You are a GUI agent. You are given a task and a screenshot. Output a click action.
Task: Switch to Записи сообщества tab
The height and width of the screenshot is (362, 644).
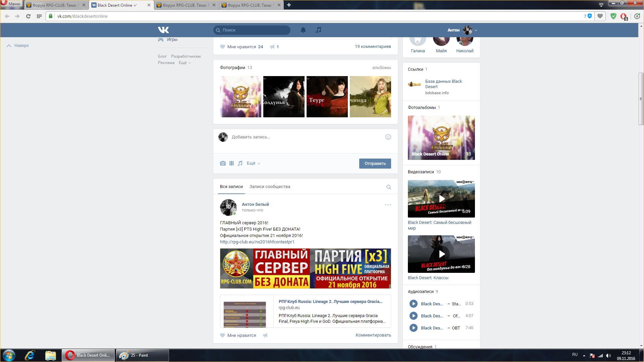click(270, 187)
